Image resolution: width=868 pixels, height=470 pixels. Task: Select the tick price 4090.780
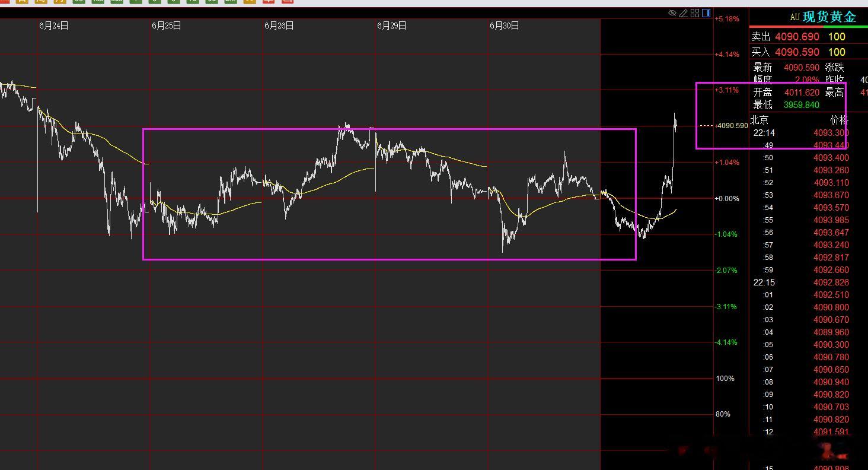point(831,357)
